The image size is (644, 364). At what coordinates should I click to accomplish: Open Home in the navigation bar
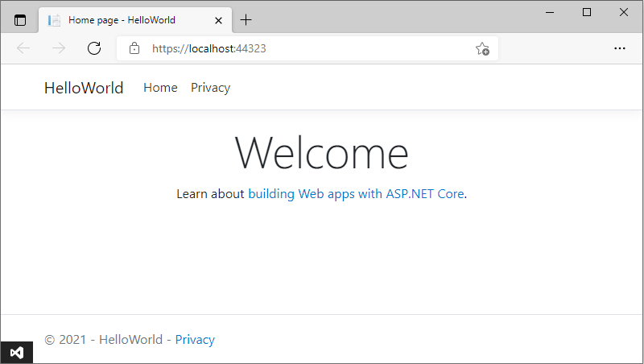tap(160, 88)
